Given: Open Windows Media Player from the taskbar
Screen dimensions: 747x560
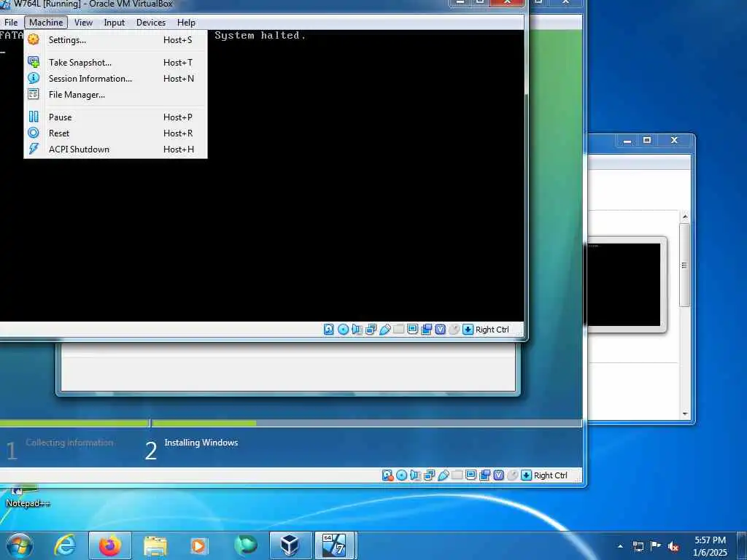Looking at the screenshot, I should (x=198, y=545).
